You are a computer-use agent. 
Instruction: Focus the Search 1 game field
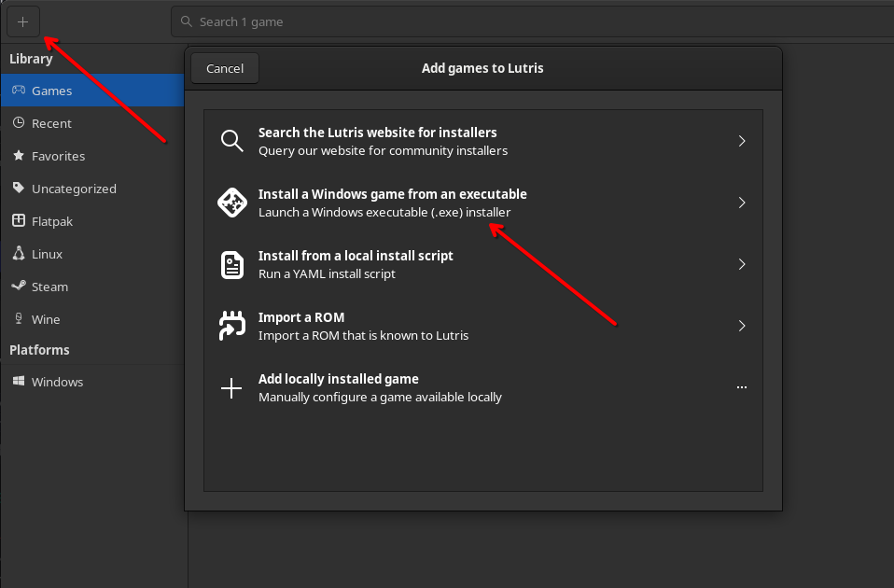533,21
